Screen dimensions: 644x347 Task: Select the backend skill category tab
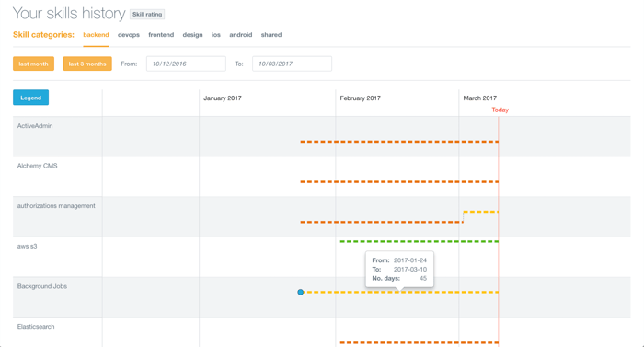96,35
